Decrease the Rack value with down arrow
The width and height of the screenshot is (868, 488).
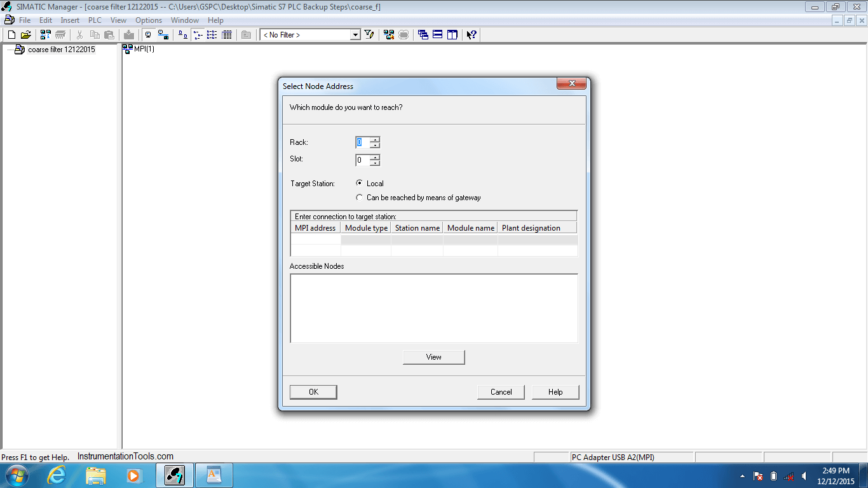375,146
